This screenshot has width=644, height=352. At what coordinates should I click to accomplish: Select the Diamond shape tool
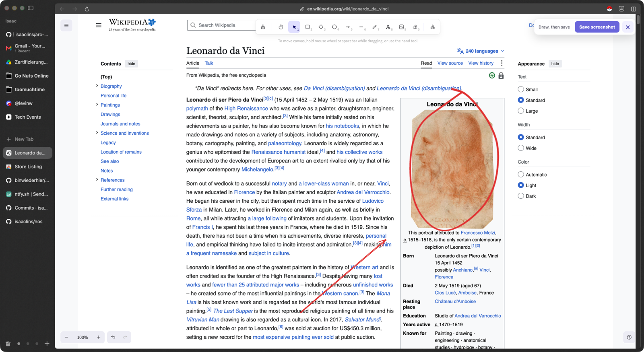pos(321,27)
